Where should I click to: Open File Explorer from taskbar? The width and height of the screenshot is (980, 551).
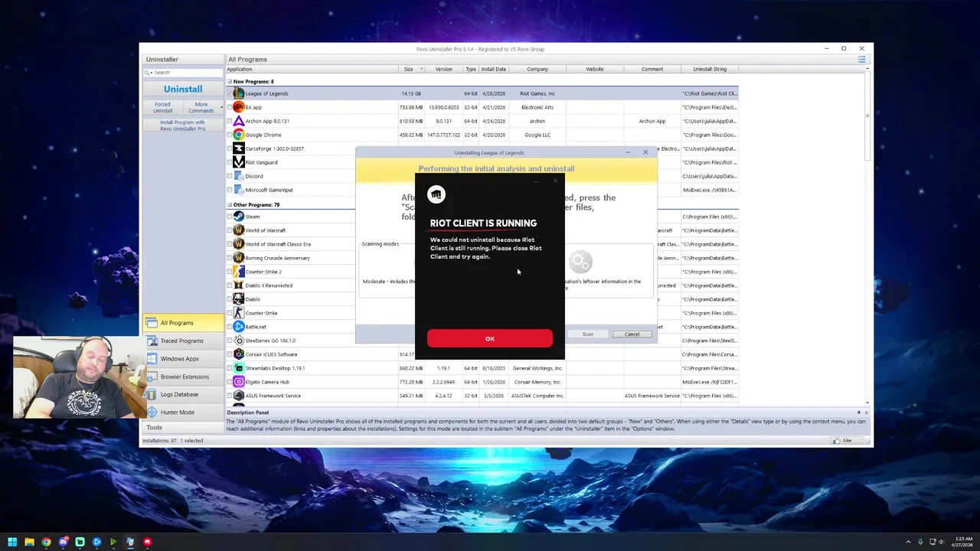pyautogui.click(x=29, y=542)
